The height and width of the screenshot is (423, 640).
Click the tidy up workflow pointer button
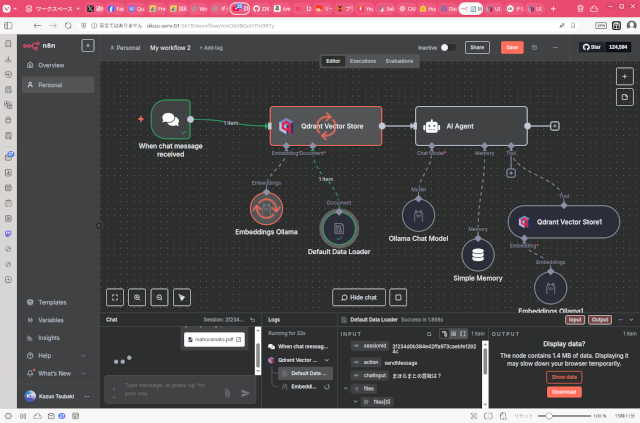pyautogui.click(x=182, y=297)
